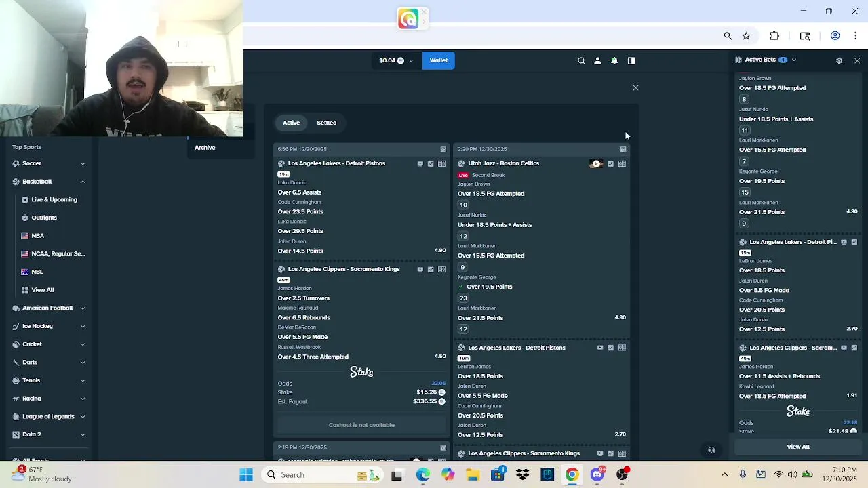Open Racing category in sidebar
The image size is (868, 488).
pyautogui.click(x=32, y=399)
